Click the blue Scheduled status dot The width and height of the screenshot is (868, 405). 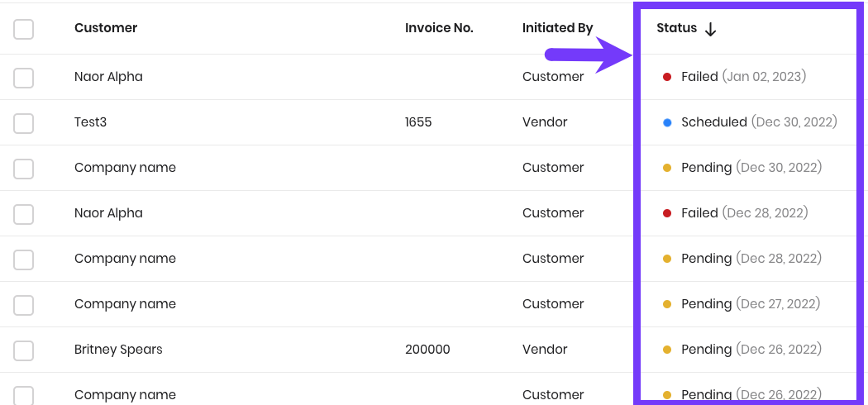pos(667,122)
